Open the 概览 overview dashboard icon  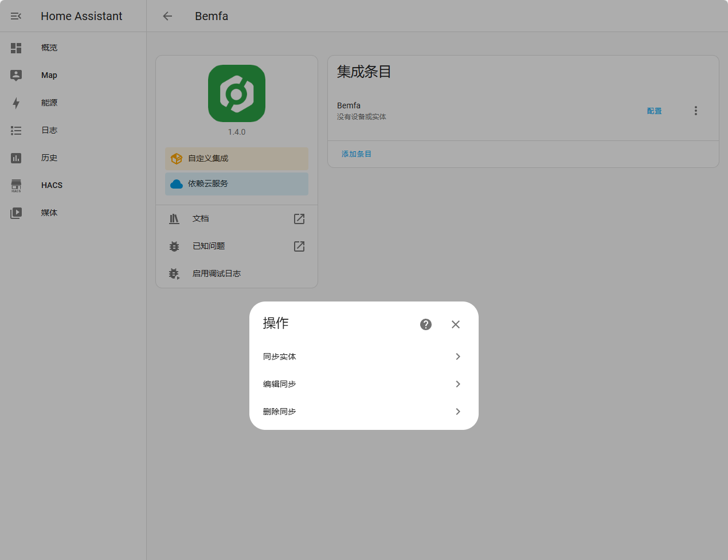(x=16, y=48)
